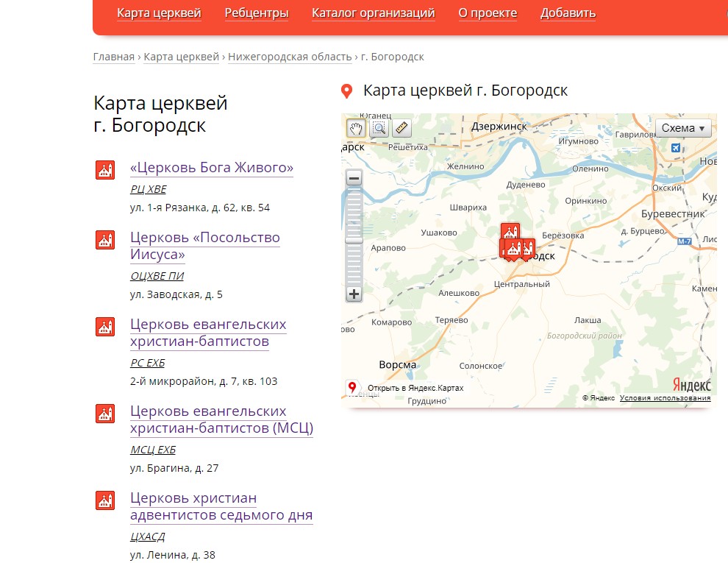728x563 pixels.
Task: Click church icon beside Церковь «Посольство Иисуса»
Action: coord(105,240)
